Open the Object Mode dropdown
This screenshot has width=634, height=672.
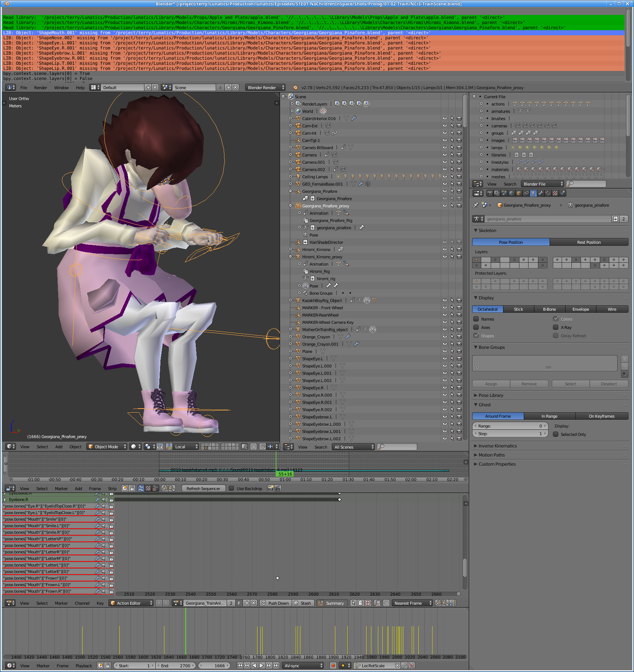[107, 447]
